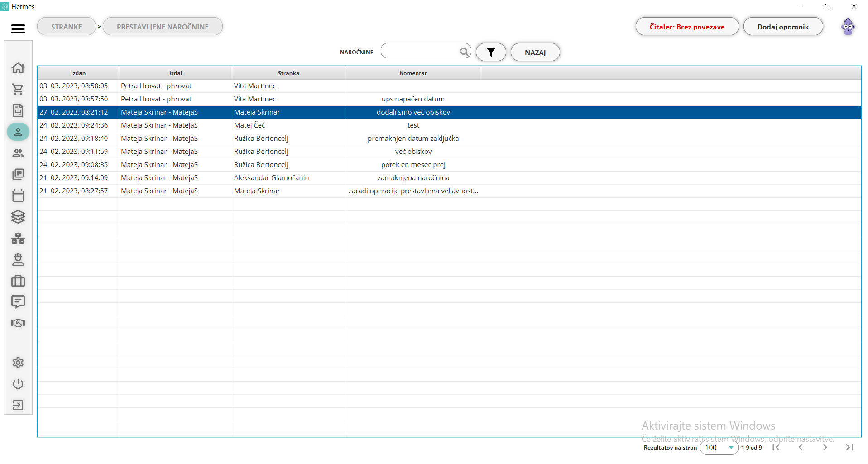Click 'zaradi operacije prestavljena veljavnost…' cell
Screen dimensions: 868x464
click(413, 191)
